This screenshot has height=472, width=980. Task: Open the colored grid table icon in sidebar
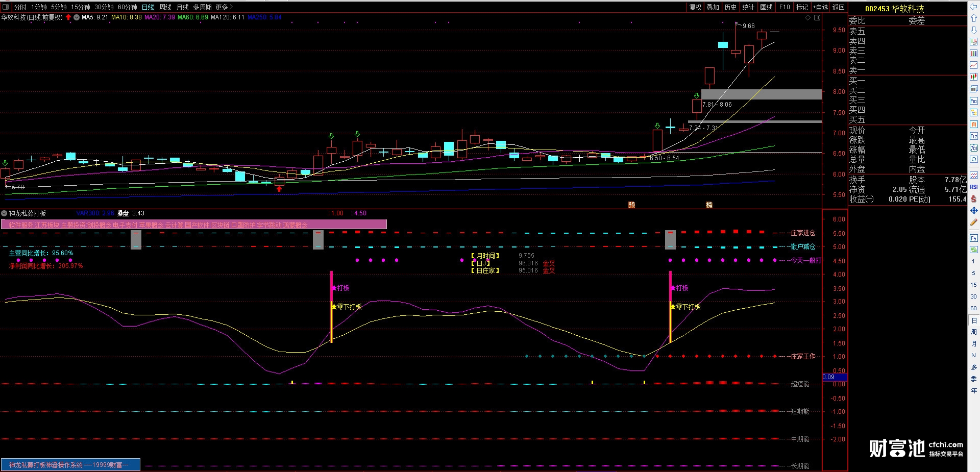[973, 54]
